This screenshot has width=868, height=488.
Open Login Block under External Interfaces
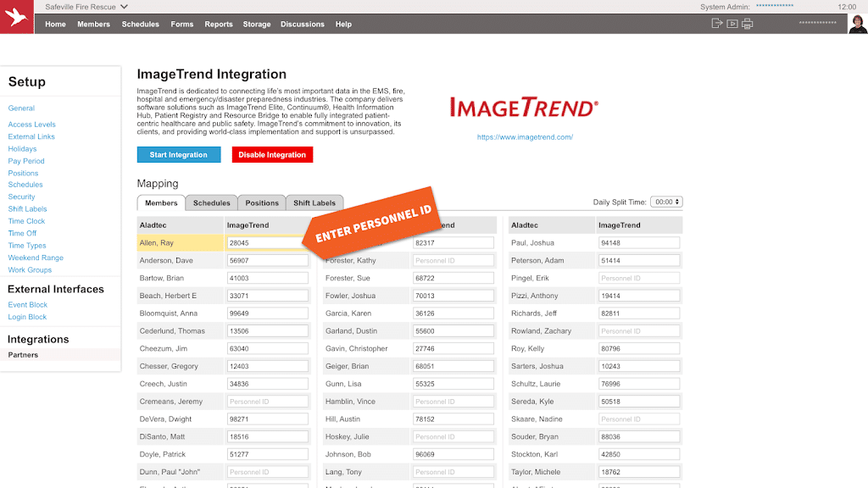click(27, 317)
